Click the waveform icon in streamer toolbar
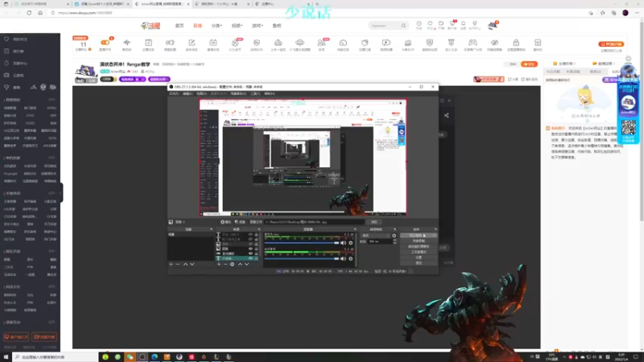Screen dimensions: 644x362 [x=127, y=43]
